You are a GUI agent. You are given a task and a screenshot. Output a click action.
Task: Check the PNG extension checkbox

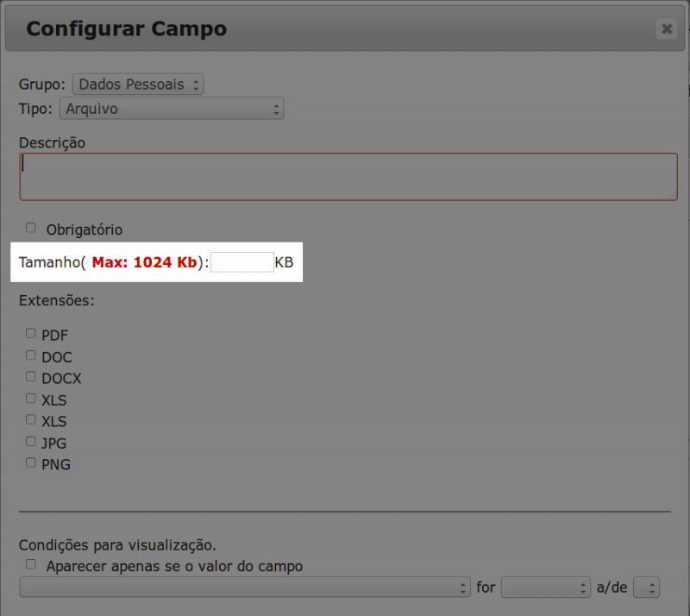(30, 462)
